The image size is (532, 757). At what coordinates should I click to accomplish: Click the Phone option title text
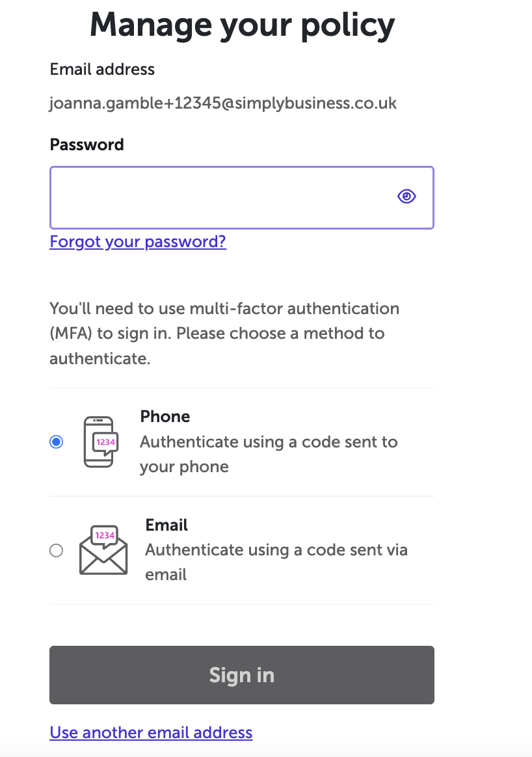(165, 416)
